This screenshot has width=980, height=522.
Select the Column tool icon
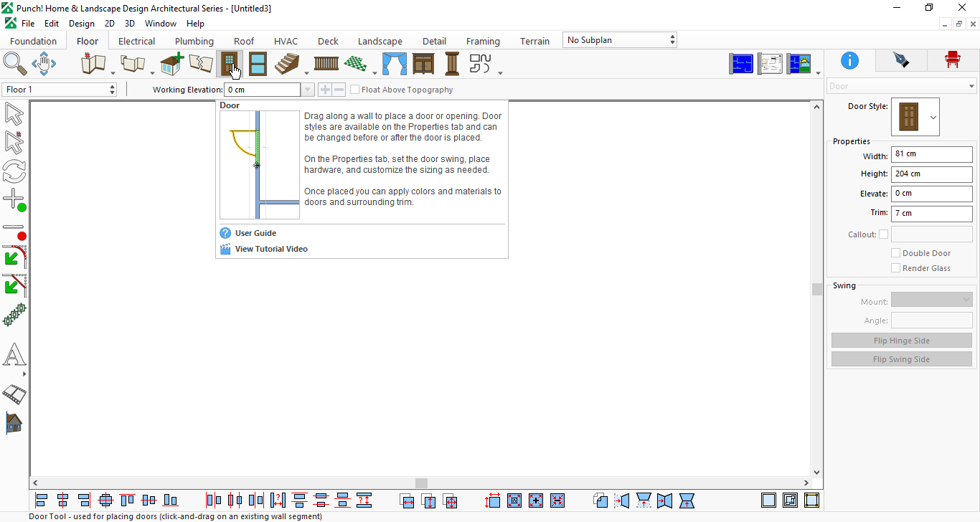coord(452,64)
